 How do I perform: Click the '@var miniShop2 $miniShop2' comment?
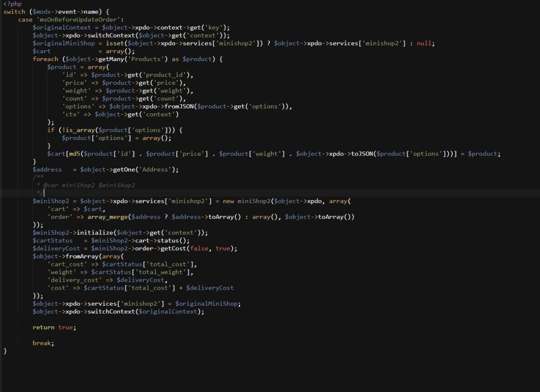89,185
